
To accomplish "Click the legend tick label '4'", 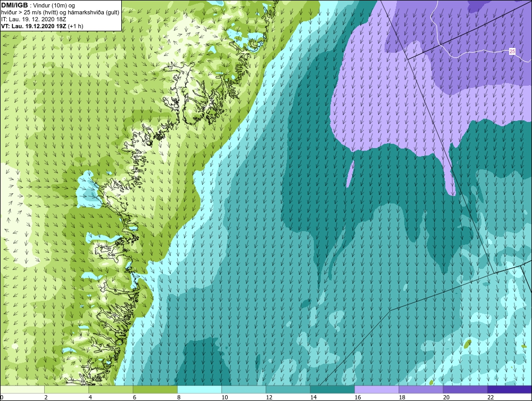I will pyautogui.click(x=90, y=398).
